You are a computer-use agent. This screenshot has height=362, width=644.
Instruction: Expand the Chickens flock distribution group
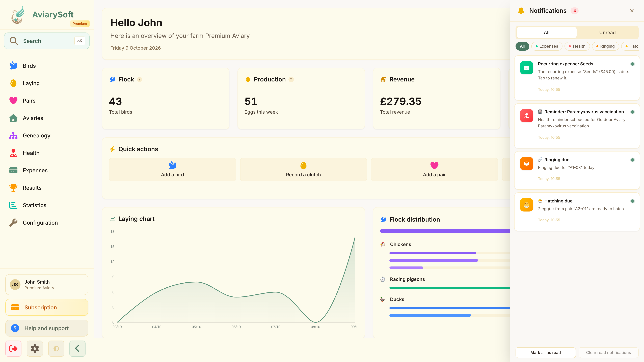click(x=400, y=244)
